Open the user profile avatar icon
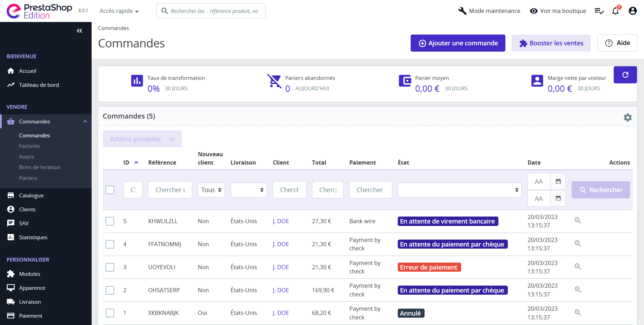Viewport: 644px width, 325px height. 633,11
